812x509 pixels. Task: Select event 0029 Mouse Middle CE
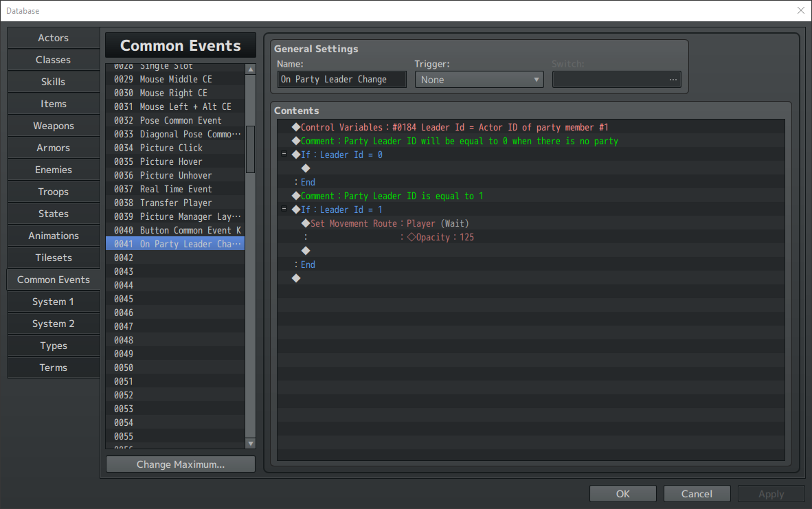[x=175, y=79]
